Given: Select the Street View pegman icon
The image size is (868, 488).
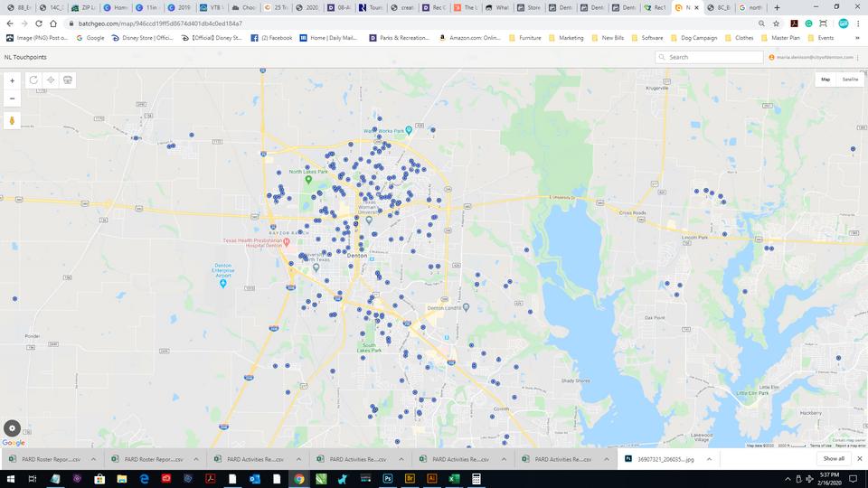Looking at the screenshot, I should pos(12,120).
